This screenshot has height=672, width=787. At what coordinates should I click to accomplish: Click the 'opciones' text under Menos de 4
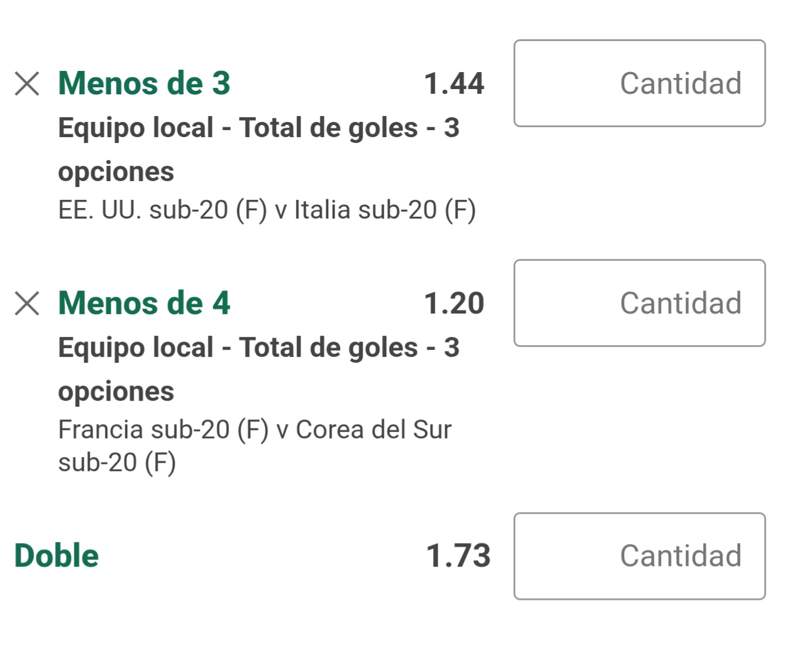(116, 391)
